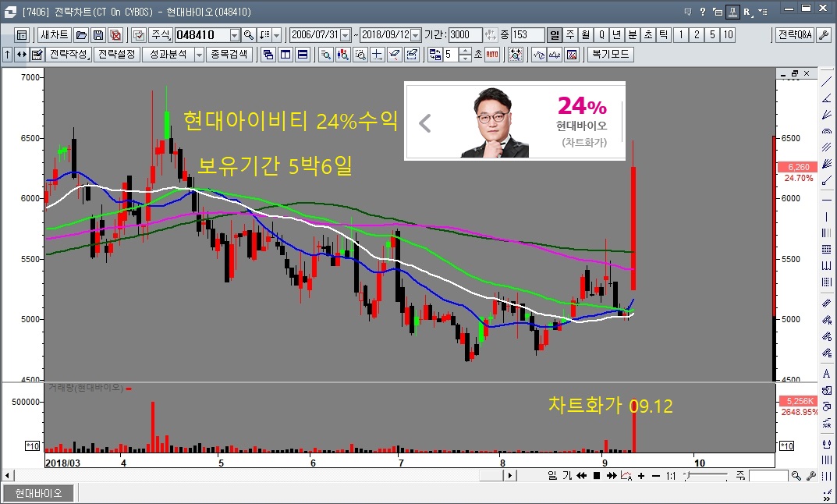The height and width of the screenshot is (504, 837).
Task: Click the stop square button
Action: 597,476
